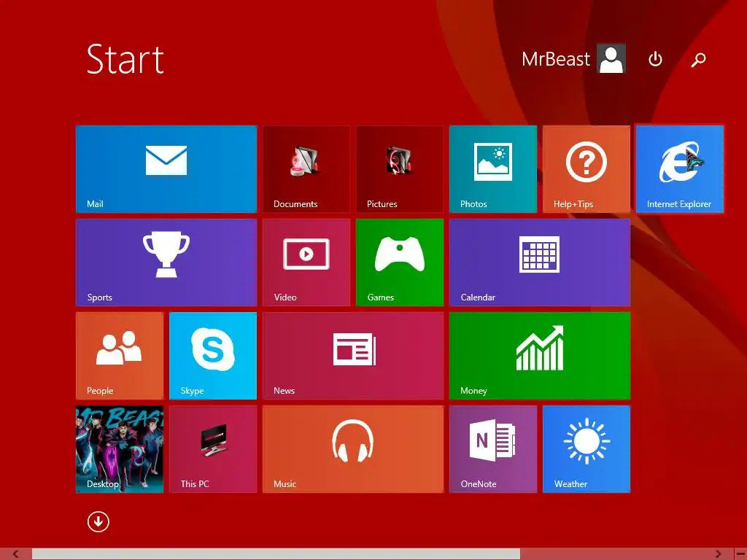The width and height of the screenshot is (747, 560).
Task: Launch the Games tile
Action: pyautogui.click(x=400, y=262)
